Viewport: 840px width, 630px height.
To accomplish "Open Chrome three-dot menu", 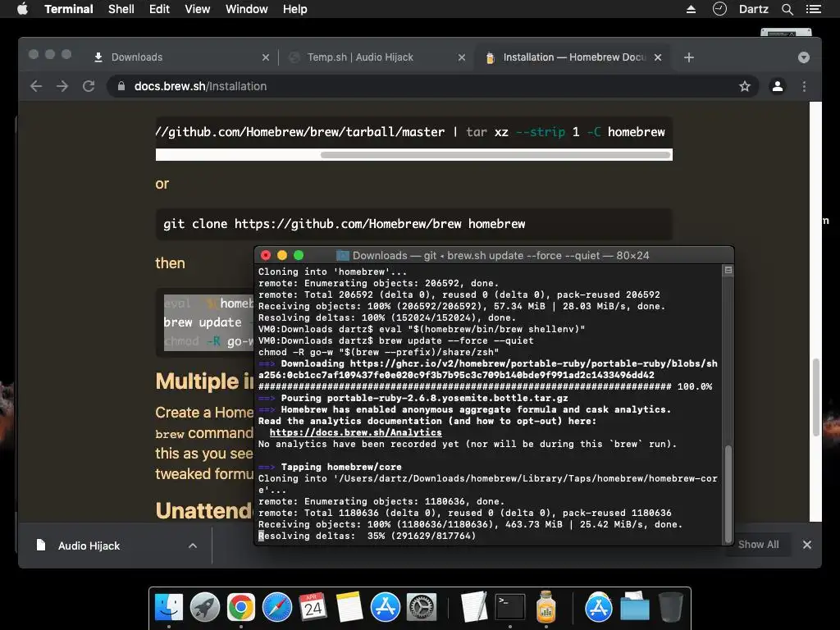I will (804, 86).
